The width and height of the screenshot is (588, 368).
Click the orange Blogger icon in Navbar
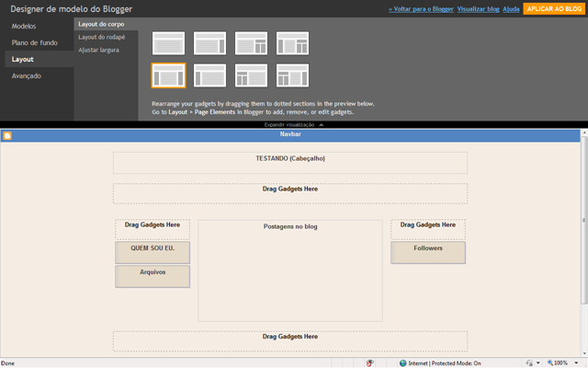(7, 135)
